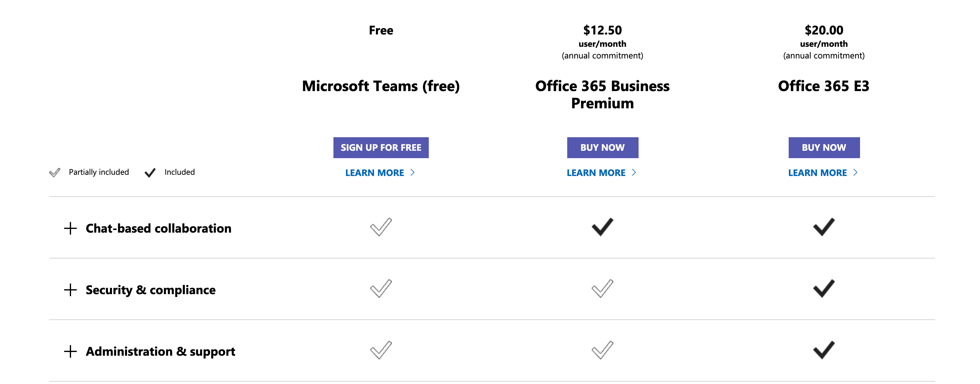
Task: Expand the Administration & support row
Action: pyautogui.click(x=70, y=351)
